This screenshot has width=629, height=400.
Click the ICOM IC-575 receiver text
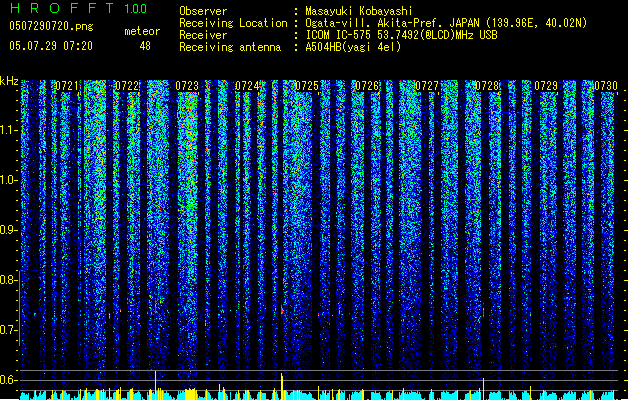[401, 35]
